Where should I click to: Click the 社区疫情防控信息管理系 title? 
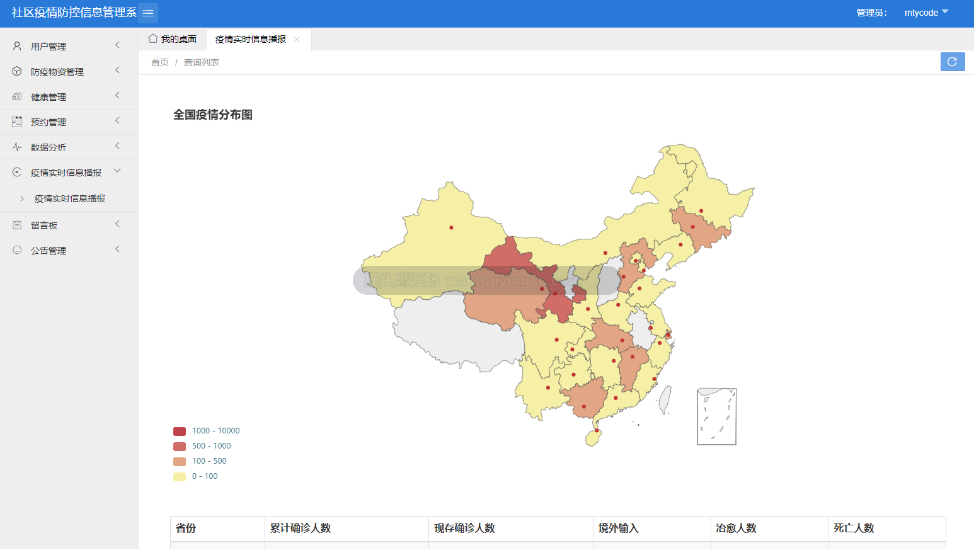74,13
